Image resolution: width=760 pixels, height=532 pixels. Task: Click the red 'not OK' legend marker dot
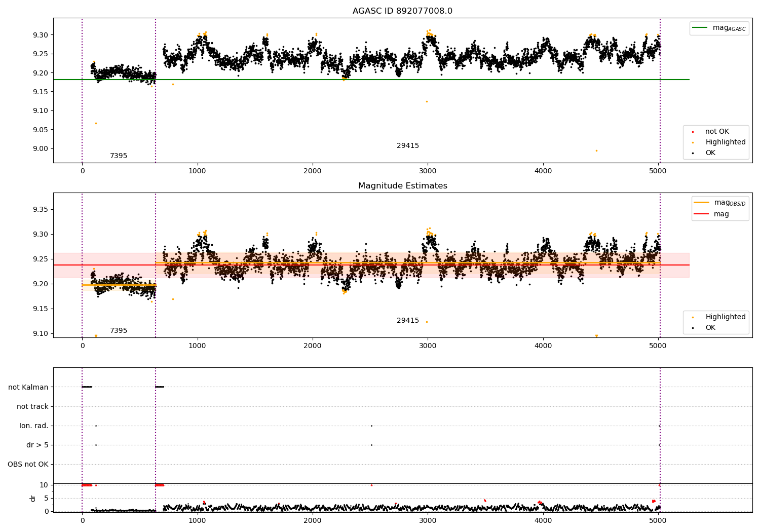tap(693, 132)
